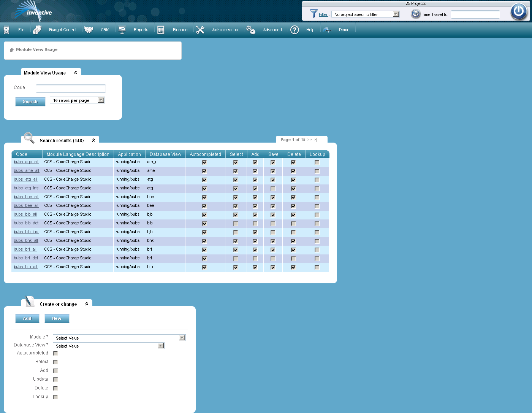Check the Update checkbox in Create or change
The width and height of the screenshot is (532, 413).
coord(55,379)
